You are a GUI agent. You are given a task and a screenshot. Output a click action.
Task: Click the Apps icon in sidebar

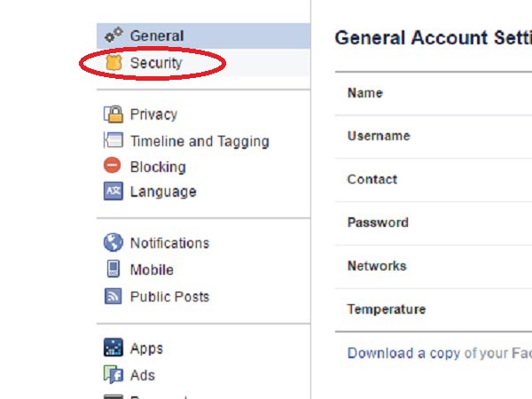point(113,348)
